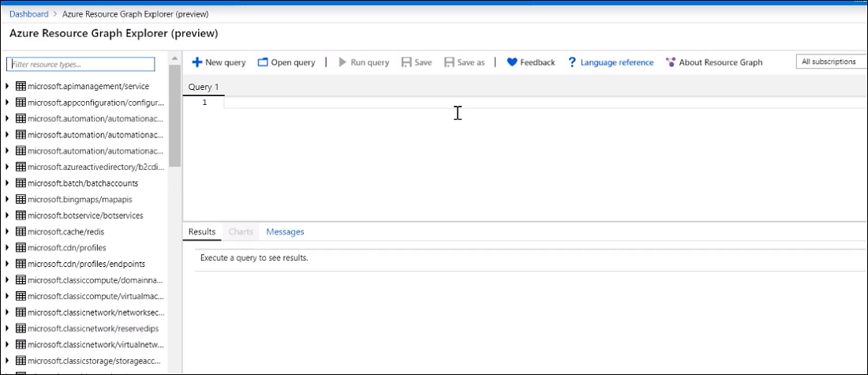
Task: Expand the microsoft.classicnetwork/reservedips node
Action: click(x=6, y=328)
